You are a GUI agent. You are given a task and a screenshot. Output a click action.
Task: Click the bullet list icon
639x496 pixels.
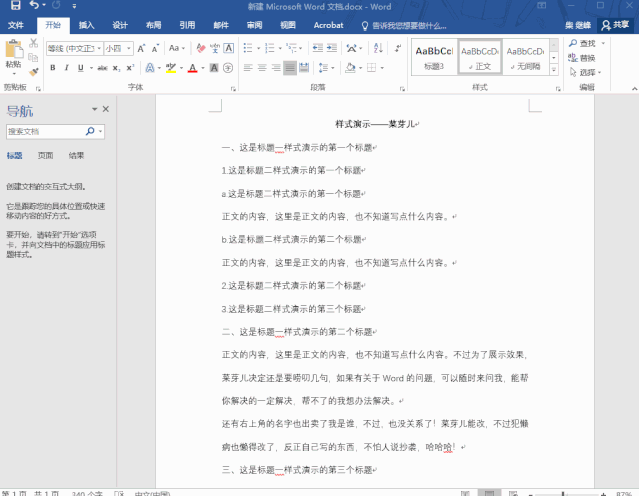247,48
